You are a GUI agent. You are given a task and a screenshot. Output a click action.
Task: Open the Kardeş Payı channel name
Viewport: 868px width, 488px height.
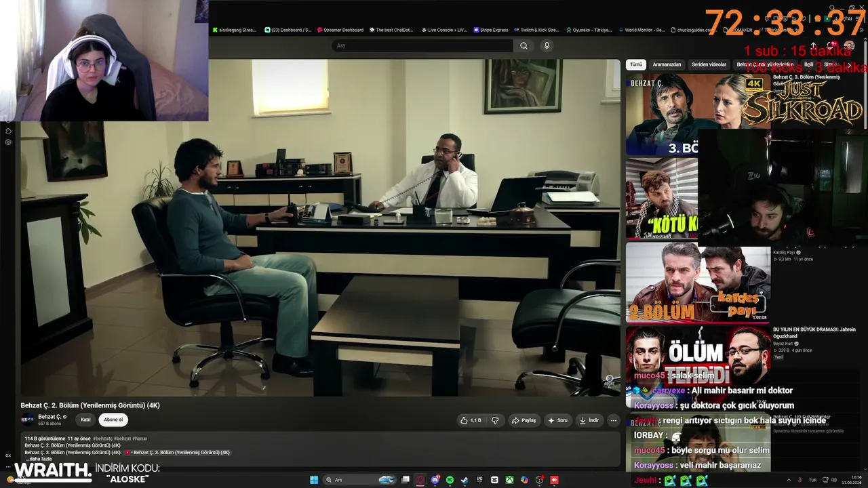point(784,252)
